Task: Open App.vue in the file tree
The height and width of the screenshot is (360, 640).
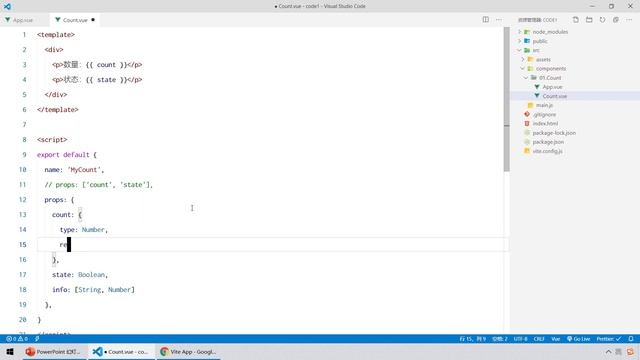Action: [x=552, y=87]
